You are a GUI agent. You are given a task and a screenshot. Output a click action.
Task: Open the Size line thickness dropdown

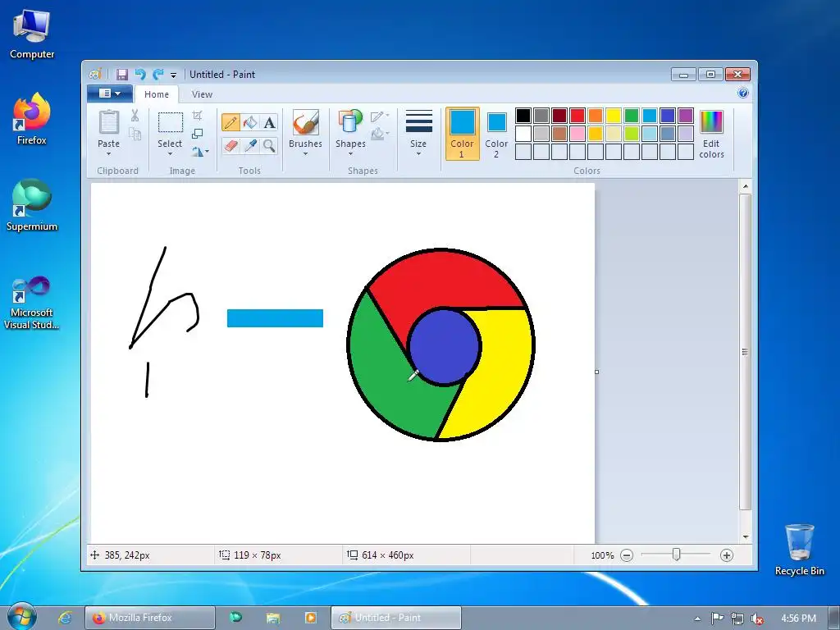[x=418, y=134]
